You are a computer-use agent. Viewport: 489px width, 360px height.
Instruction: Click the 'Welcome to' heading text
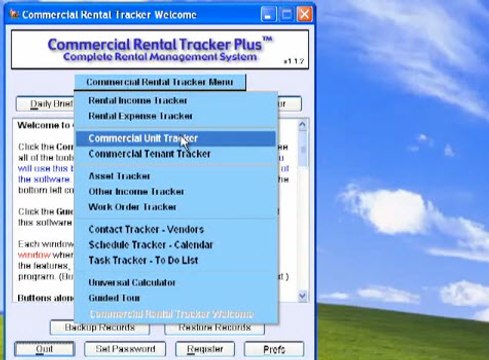click(43, 125)
